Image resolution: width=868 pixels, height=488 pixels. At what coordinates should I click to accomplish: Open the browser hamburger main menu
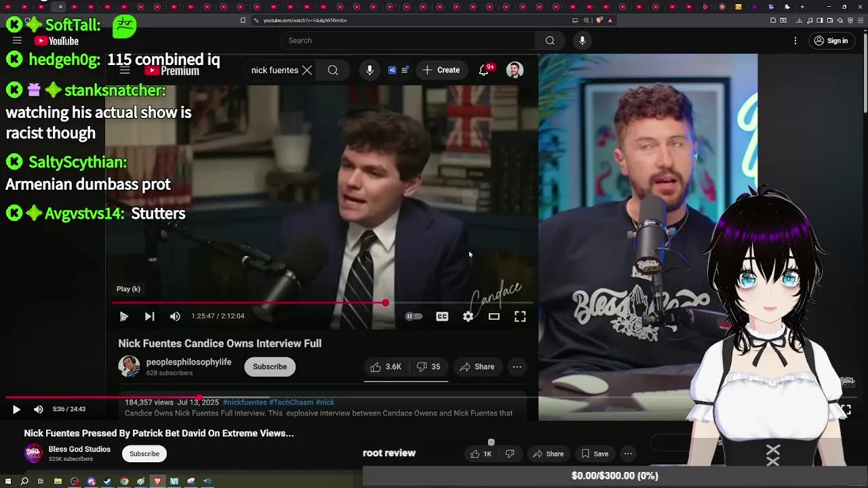click(x=860, y=20)
